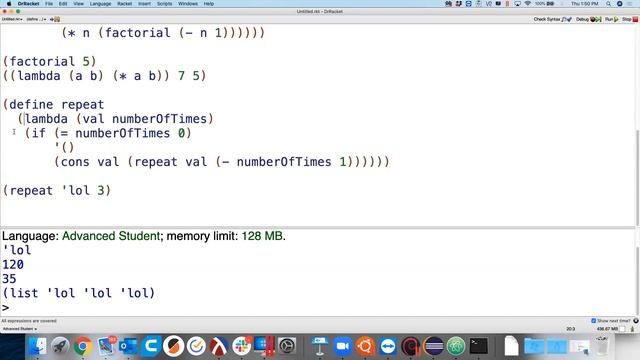Open the Trash in the dock
Image resolution: width=640 pixels, height=360 pixels.
pos(602,346)
